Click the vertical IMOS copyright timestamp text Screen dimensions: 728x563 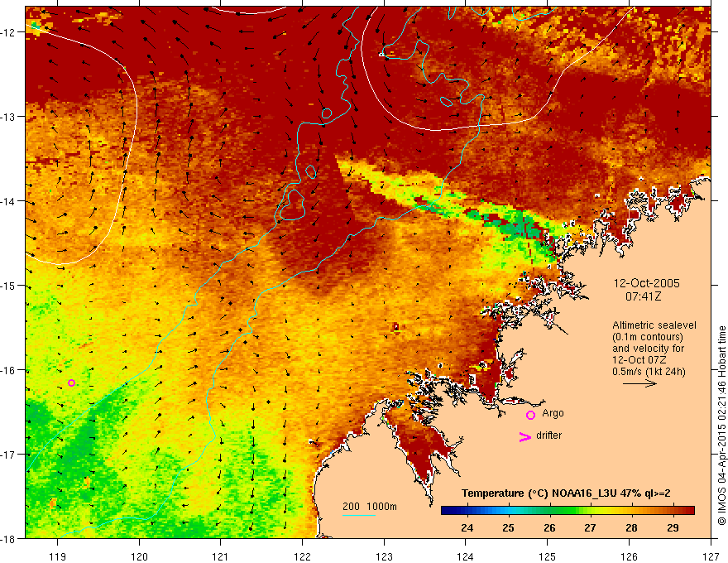(721, 426)
